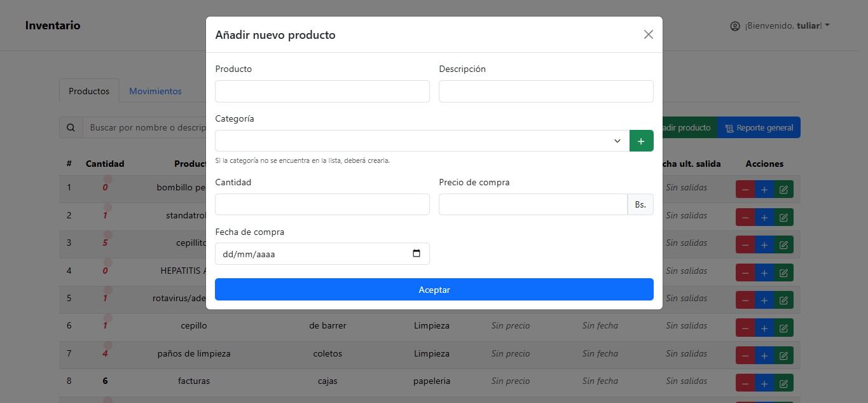Click blue plus button for row 3

(764, 245)
